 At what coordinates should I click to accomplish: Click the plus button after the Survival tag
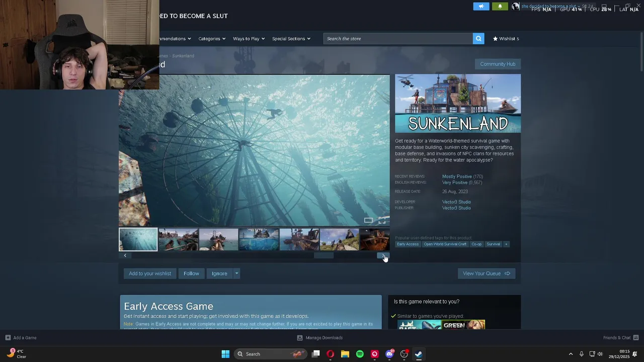(x=506, y=244)
